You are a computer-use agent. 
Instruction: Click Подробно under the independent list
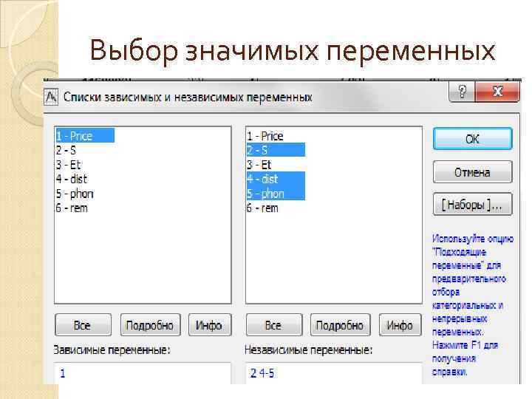click(x=340, y=325)
